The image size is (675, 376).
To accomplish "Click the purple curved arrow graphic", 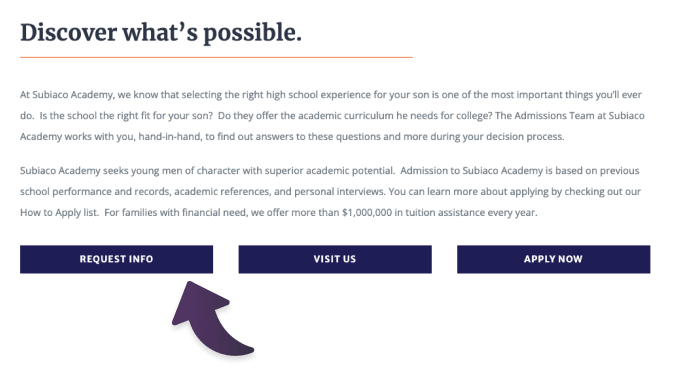I will point(211,319).
